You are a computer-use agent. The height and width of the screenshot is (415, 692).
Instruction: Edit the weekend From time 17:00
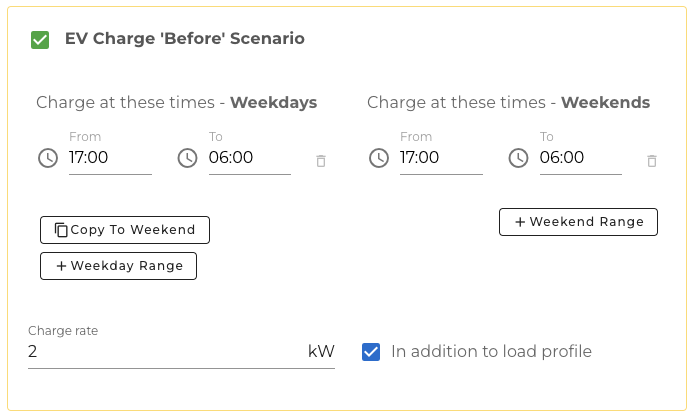click(x=441, y=158)
